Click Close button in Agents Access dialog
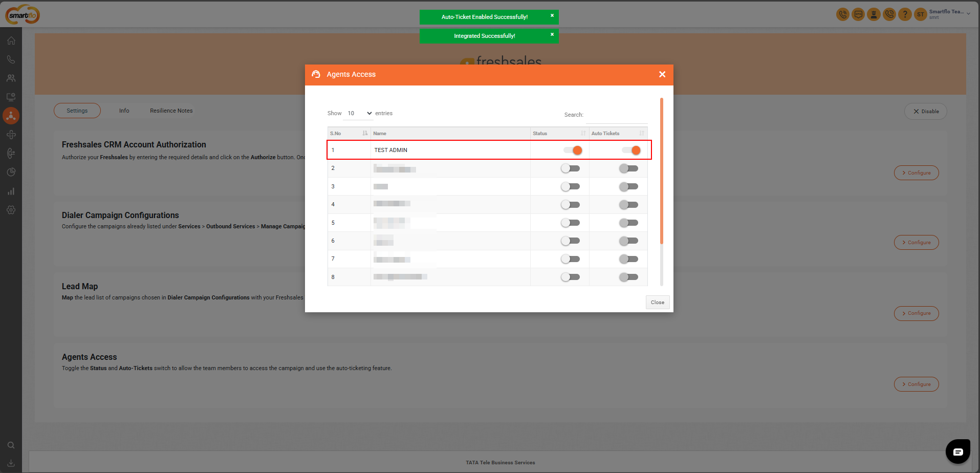Image resolution: width=980 pixels, height=473 pixels. click(x=658, y=303)
